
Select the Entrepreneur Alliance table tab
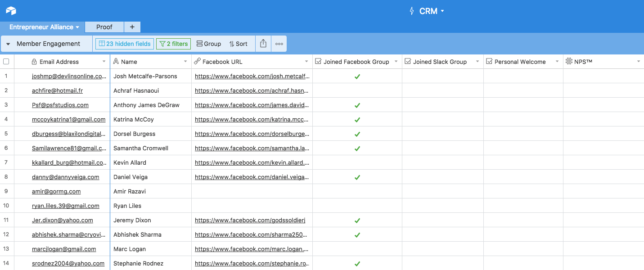41,27
